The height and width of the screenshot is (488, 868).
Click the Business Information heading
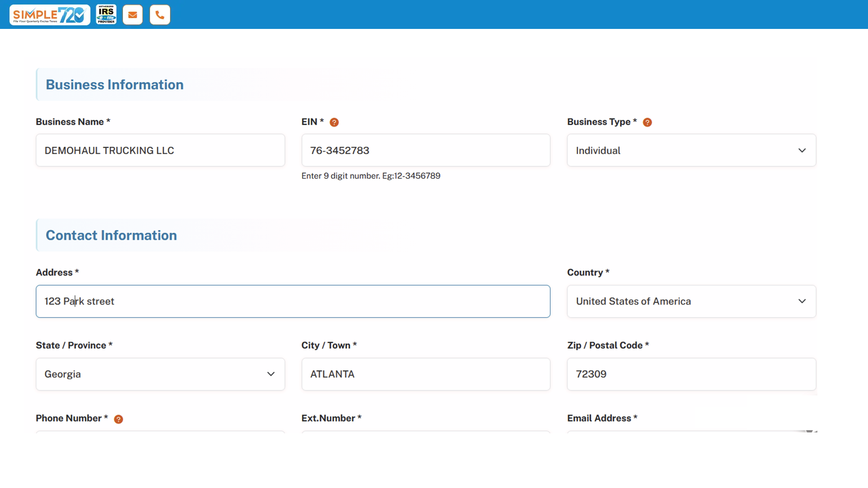click(114, 84)
